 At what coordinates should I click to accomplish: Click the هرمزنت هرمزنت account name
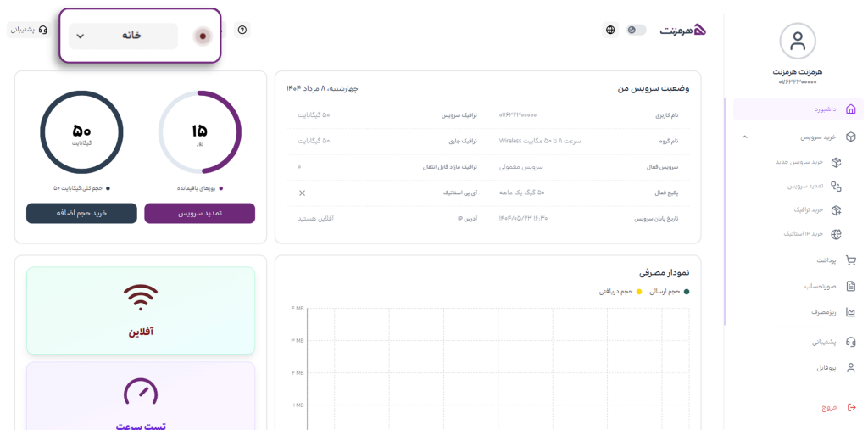click(797, 72)
